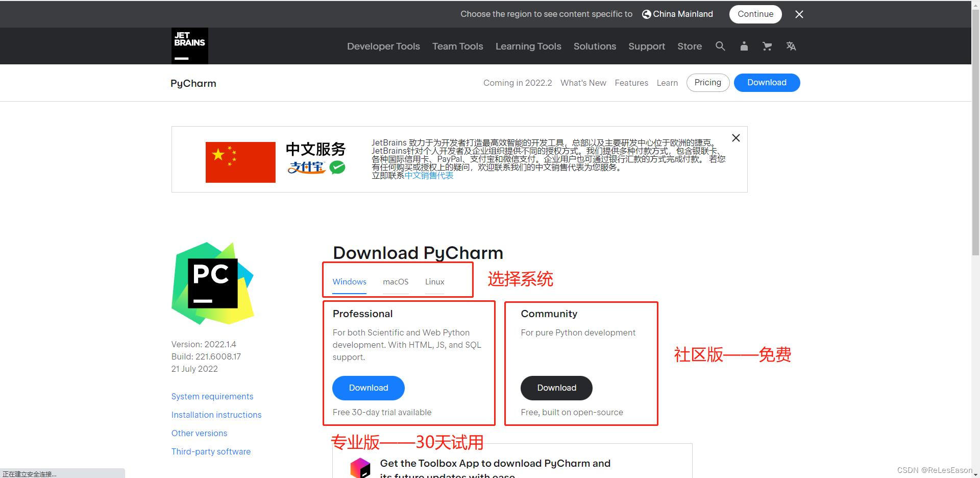Open System requirements link
Viewport: 980px width, 478px height.
(212, 396)
